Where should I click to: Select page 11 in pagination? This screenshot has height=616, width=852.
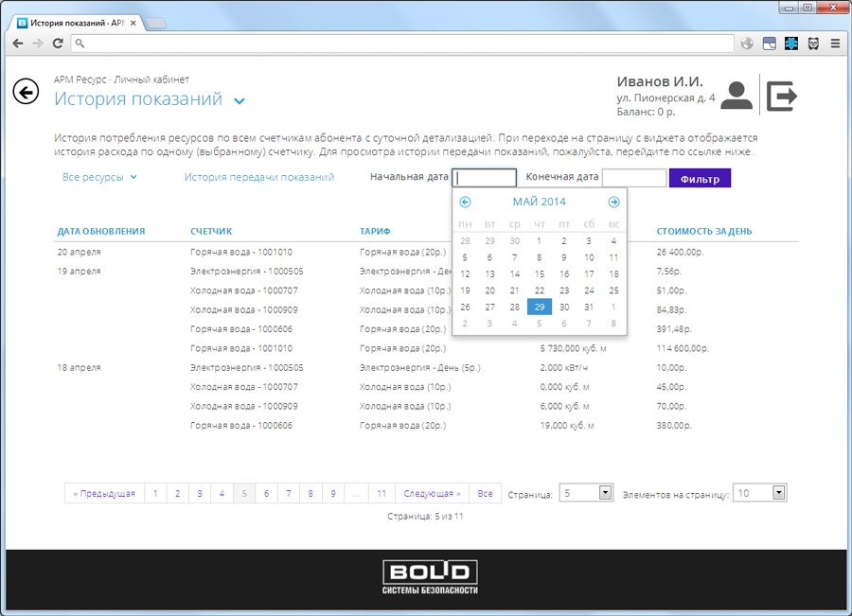click(381, 494)
